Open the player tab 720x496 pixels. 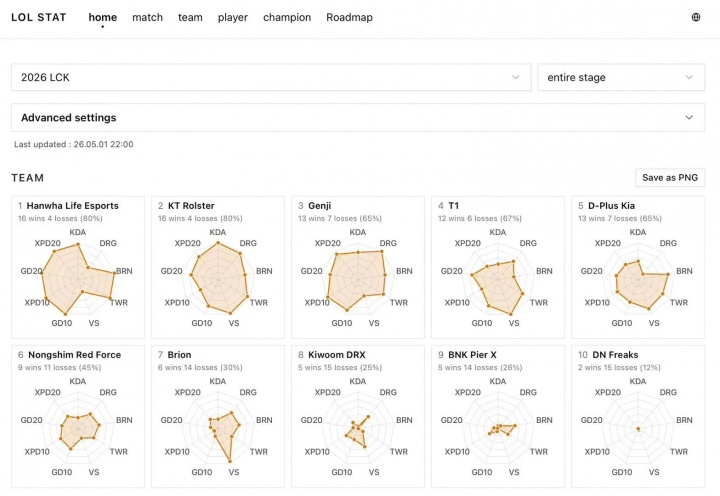click(233, 17)
